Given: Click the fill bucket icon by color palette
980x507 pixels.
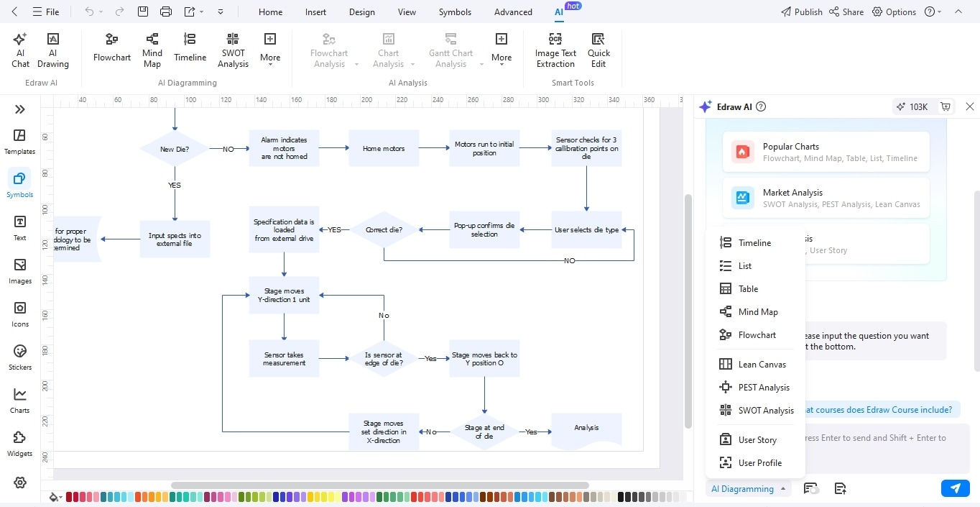Looking at the screenshot, I should pos(53,497).
